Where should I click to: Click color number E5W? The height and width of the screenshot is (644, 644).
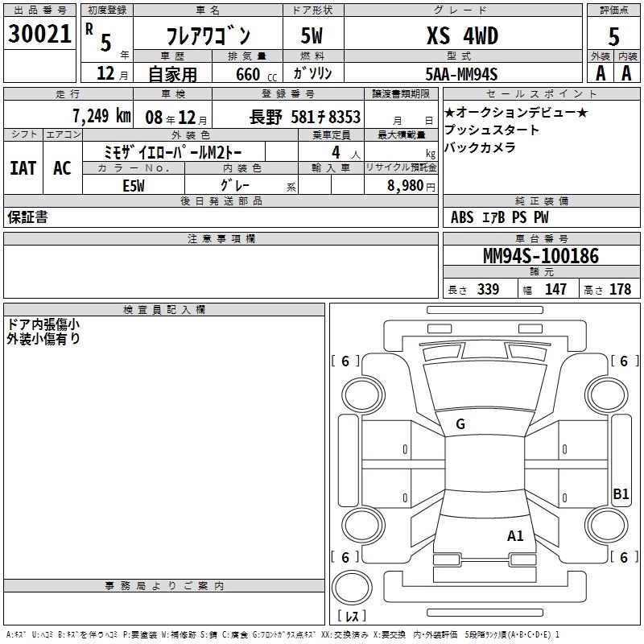tap(134, 186)
